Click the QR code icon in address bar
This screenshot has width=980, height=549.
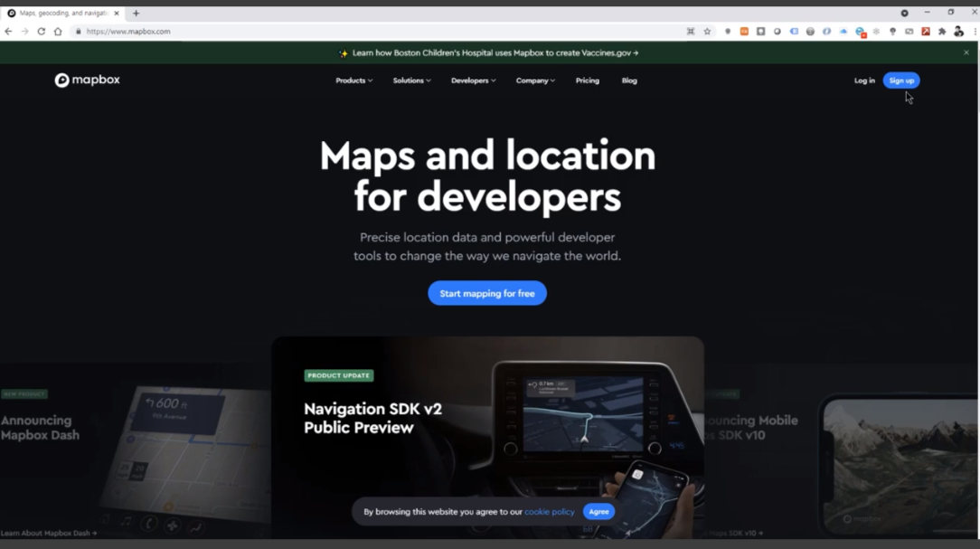coord(691,32)
